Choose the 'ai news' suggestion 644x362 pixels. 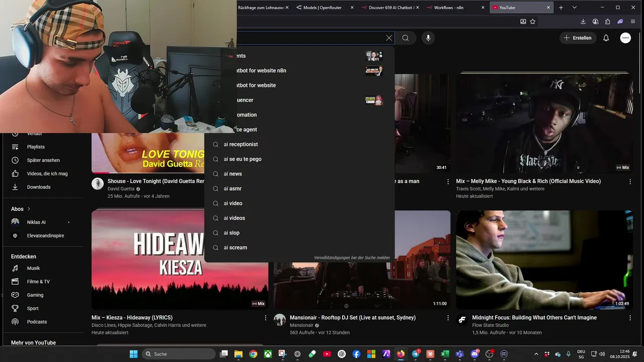tap(299, 174)
